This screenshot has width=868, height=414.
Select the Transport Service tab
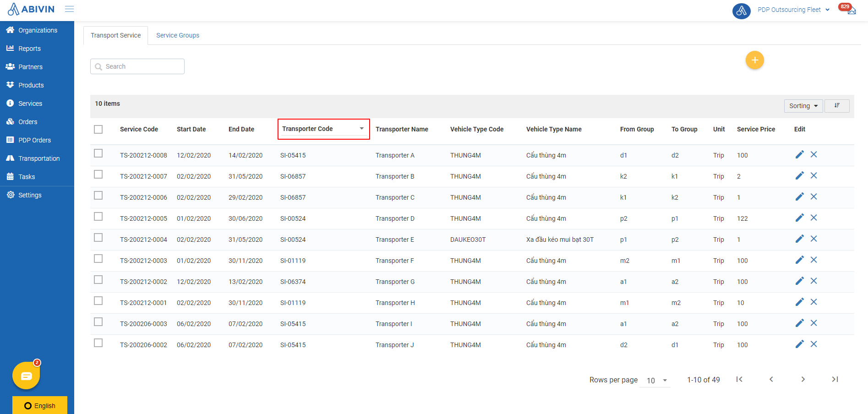pos(115,35)
